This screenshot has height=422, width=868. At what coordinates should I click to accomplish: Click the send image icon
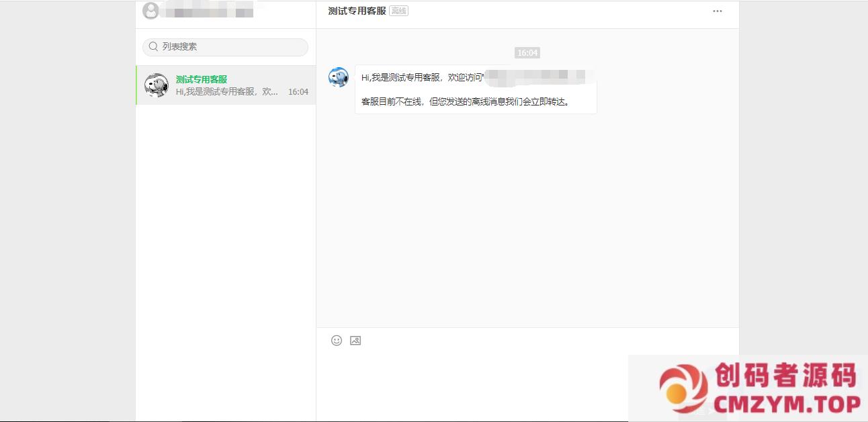(x=355, y=341)
